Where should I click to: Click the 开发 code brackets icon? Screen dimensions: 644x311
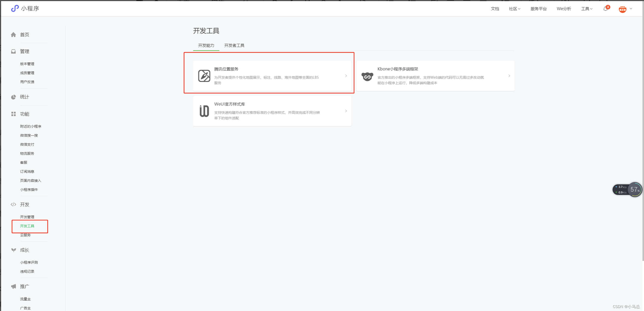(13, 204)
